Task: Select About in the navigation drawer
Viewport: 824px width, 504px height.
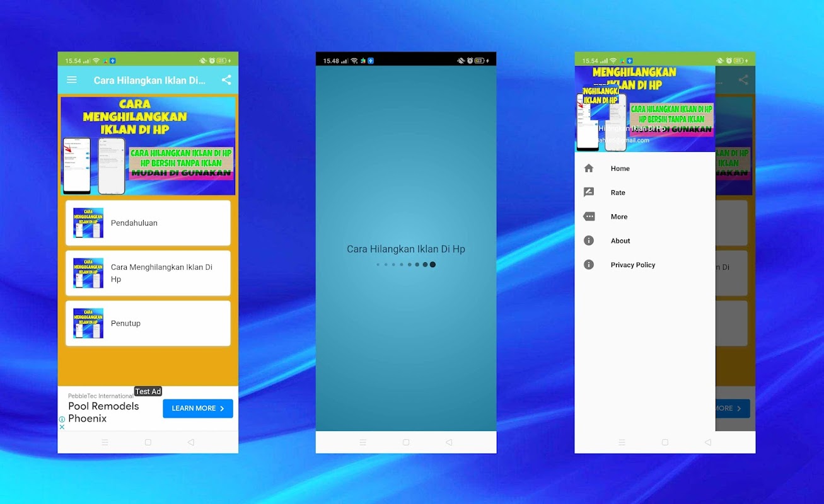Action: [x=645, y=241]
